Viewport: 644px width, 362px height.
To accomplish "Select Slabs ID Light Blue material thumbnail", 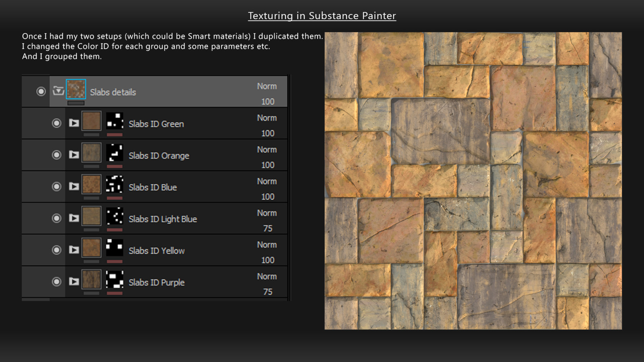I will click(x=91, y=216).
